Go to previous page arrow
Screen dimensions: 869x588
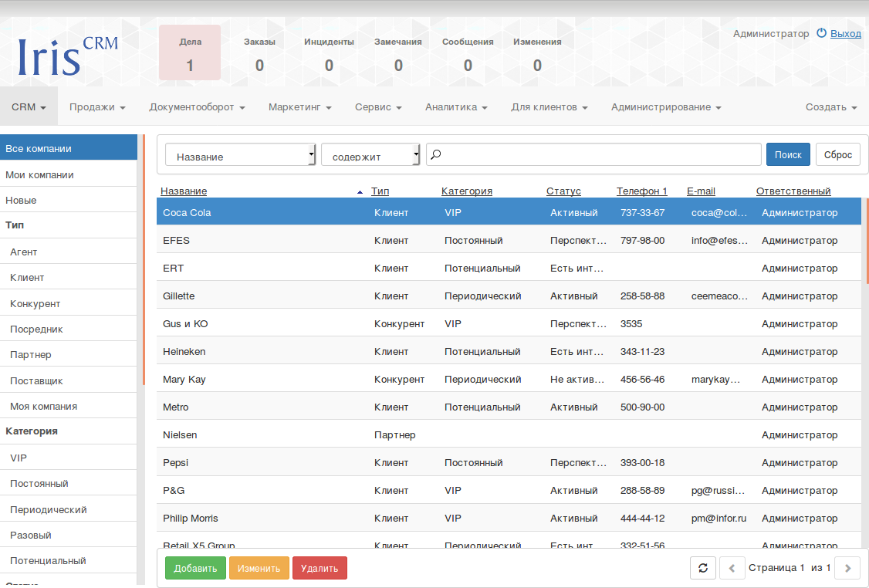(x=732, y=568)
